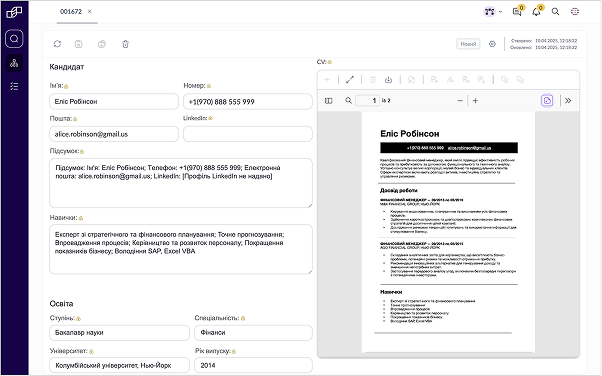
Task: Click the save-and-close icon beside save
Action: tap(102, 44)
